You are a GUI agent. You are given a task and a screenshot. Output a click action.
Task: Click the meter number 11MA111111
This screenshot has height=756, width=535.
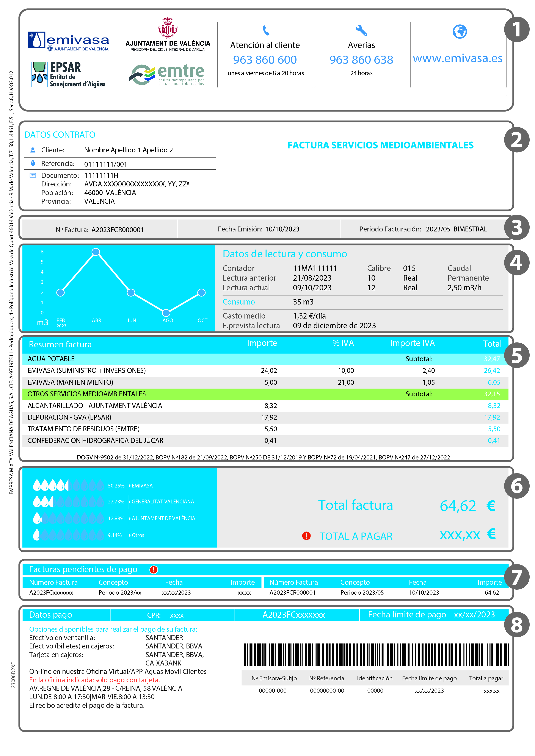pos(315,268)
